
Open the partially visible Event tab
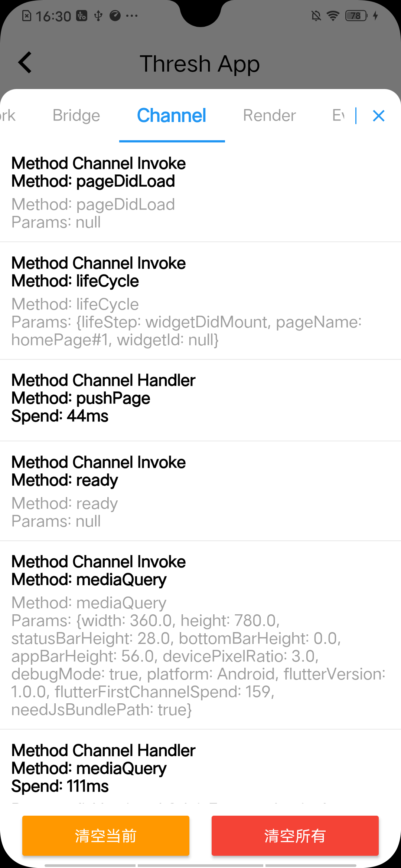[x=338, y=115]
